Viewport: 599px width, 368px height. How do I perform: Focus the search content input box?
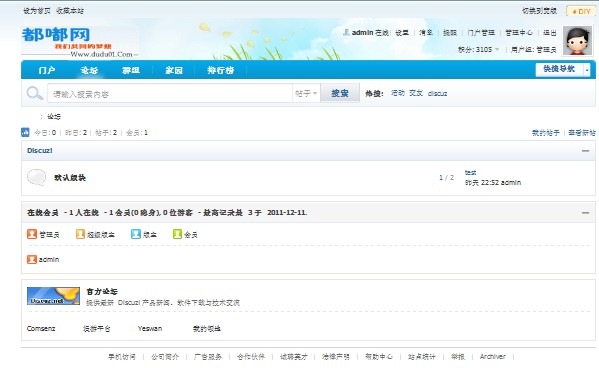170,93
